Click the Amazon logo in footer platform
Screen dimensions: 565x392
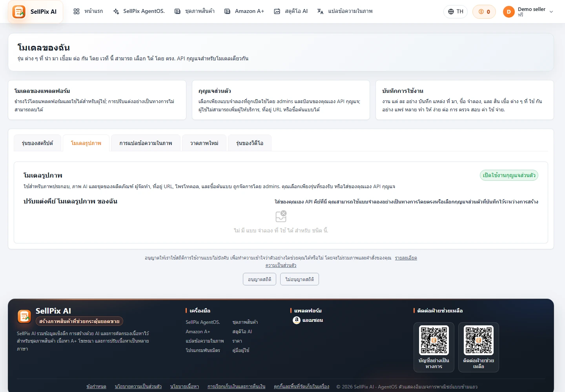coord(297,320)
